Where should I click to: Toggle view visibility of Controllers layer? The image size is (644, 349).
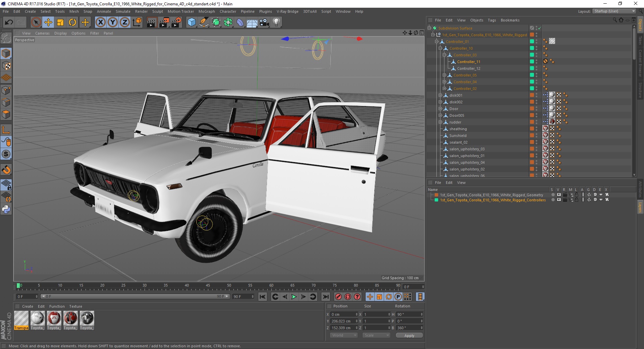pyautogui.click(x=559, y=200)
